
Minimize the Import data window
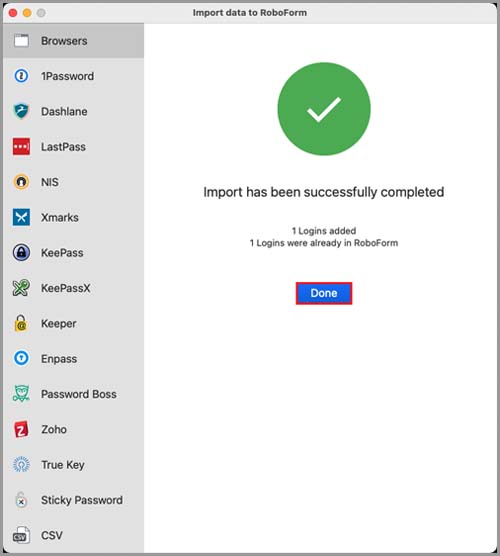27,13
